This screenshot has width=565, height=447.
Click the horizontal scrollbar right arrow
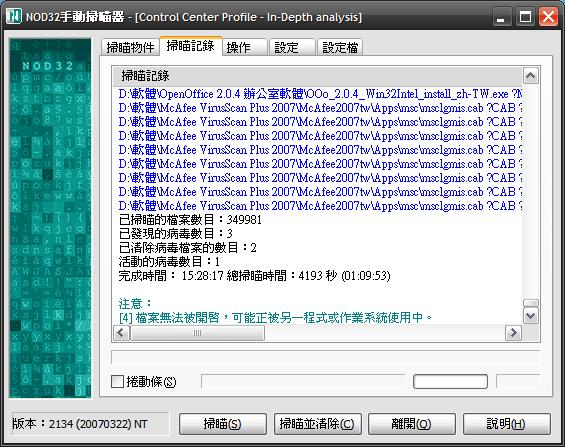(x=513, y=333)
